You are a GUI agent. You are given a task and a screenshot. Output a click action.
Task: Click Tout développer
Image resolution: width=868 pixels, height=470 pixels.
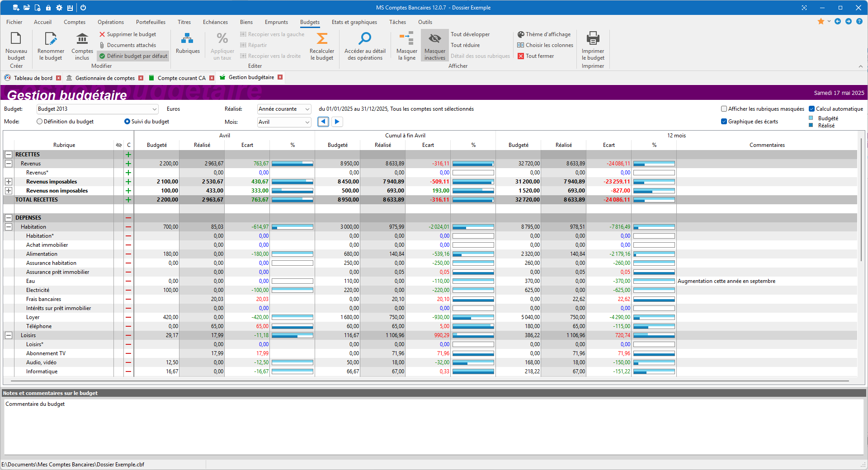[x=470, y=34]
